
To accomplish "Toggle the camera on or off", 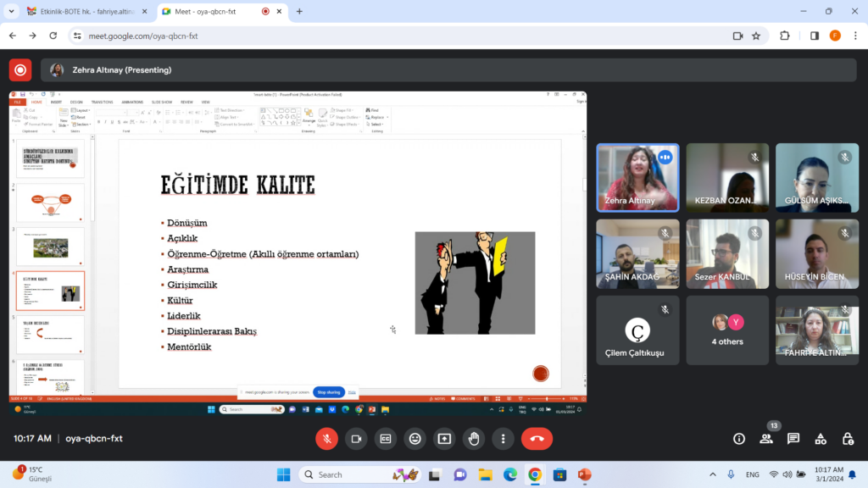I will point(356,438).
